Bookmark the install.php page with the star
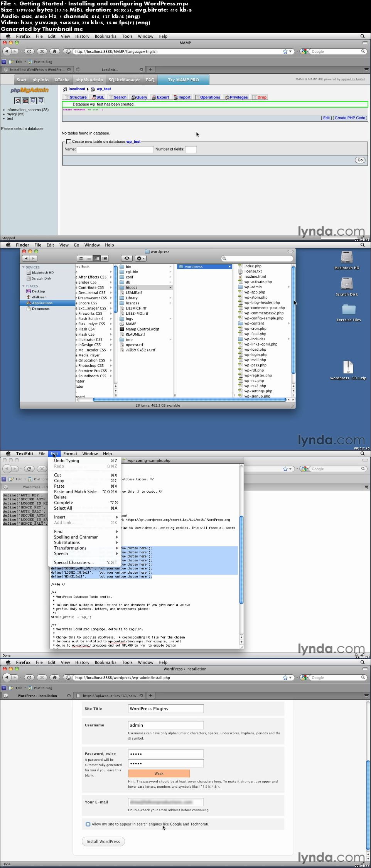 (x=285, y=677)
